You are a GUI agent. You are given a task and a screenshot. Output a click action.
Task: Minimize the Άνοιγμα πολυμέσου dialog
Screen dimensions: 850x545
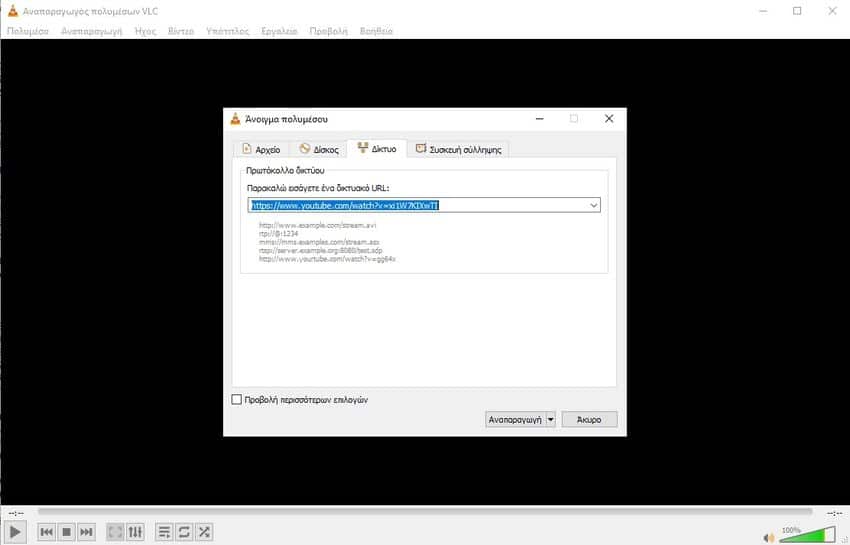pos(539,119)
